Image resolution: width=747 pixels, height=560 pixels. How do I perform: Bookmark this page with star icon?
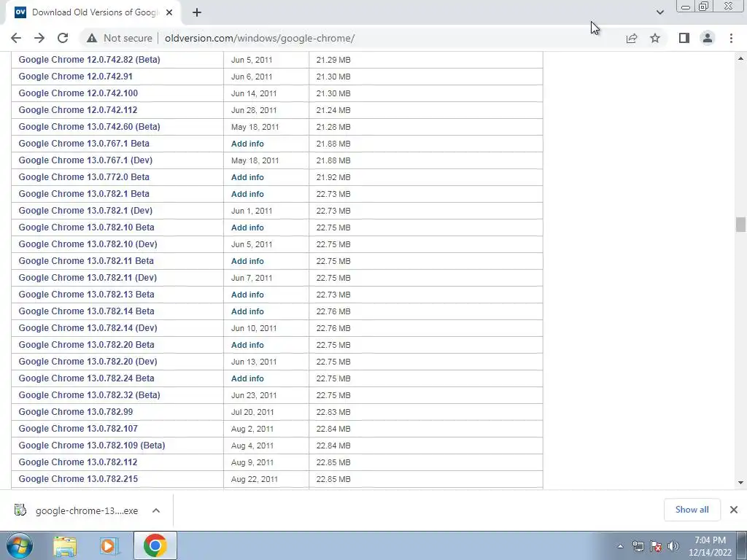pos(655,38)
